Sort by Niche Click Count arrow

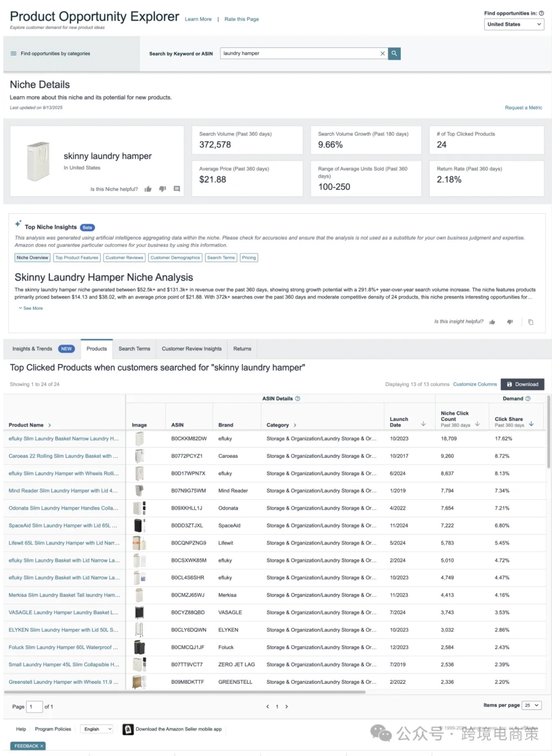tap(477, 424)
